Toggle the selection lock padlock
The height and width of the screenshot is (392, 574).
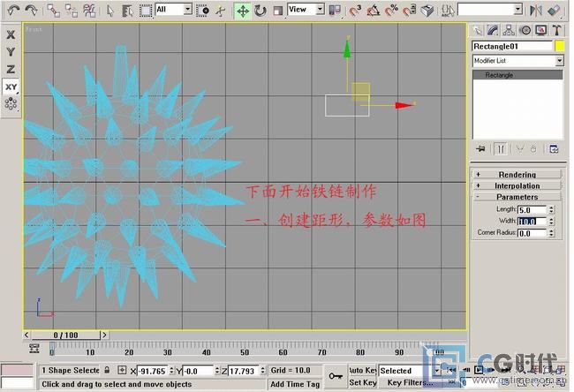pyautogui.click(x=108, y=371)
